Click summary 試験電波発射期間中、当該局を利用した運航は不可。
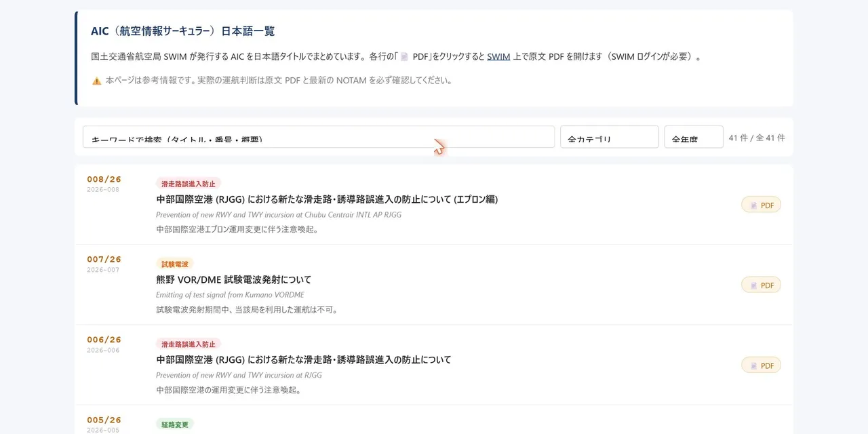This screenshot has height=434, width=868. 247,310
